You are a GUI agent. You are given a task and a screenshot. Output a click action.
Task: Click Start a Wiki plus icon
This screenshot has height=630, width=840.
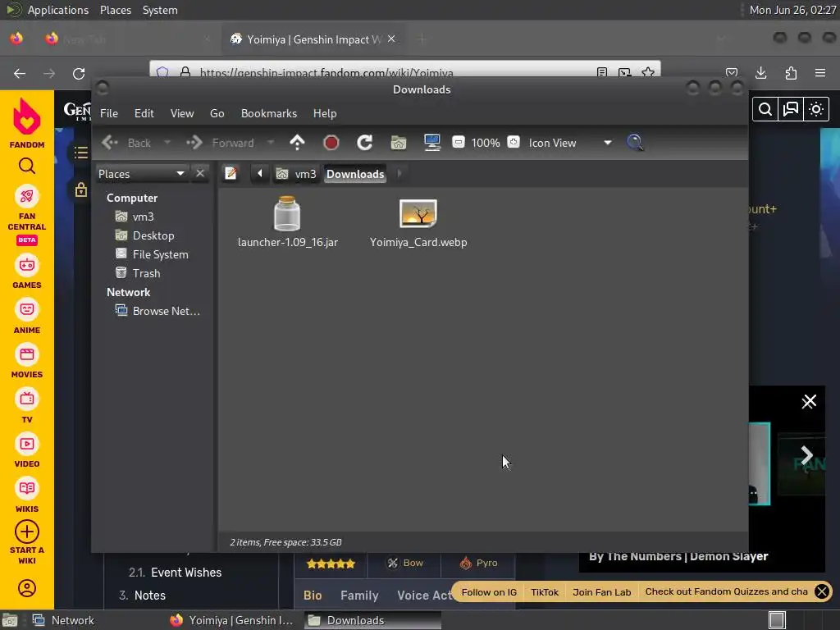coord(27,532)
